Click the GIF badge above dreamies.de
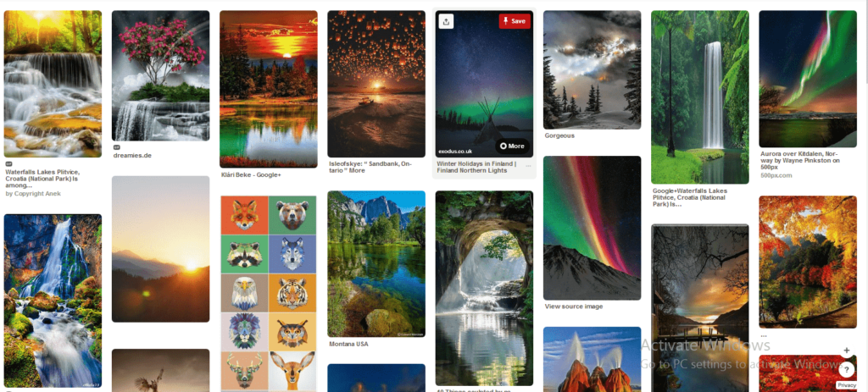This screenshot has width=868, height=392. pos(117,147)
